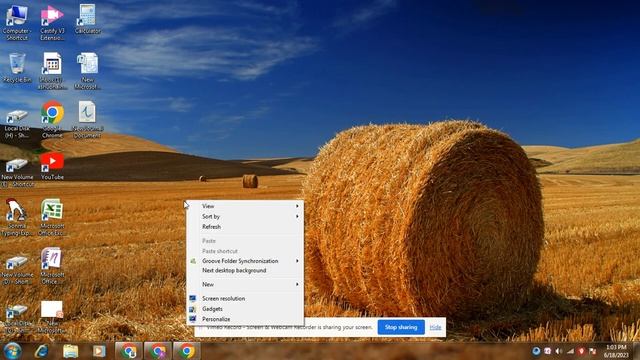Image resolution: width=640 pixels, height=360 pixels.
Task: Select the New Microsoft Word document icon
Action: tap(87, 71)
